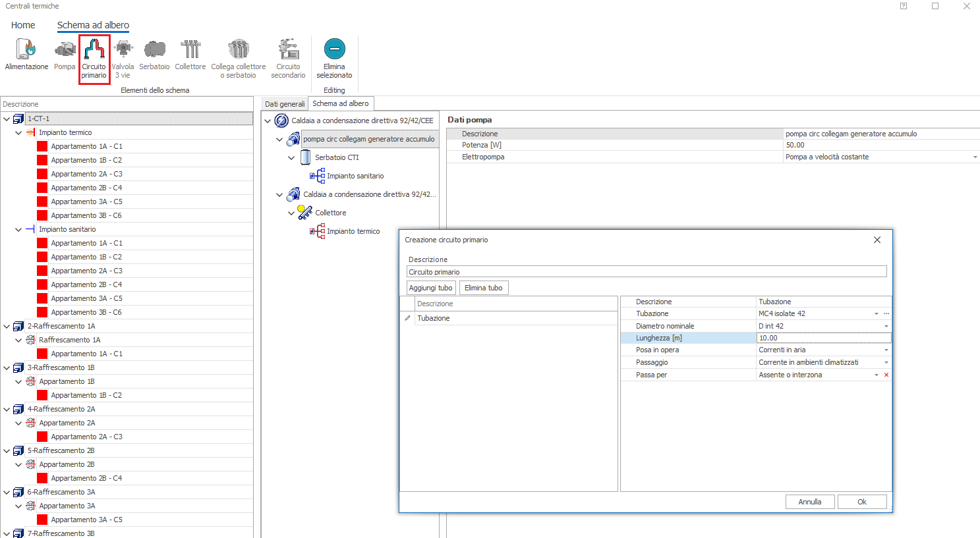Open the Posa in opera dropdown

(x=886, y=350)
